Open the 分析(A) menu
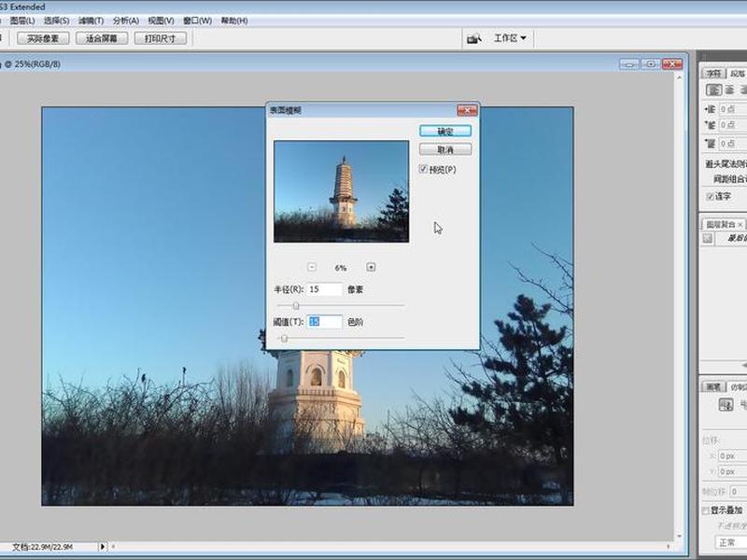747x560 pixels. 126,21
